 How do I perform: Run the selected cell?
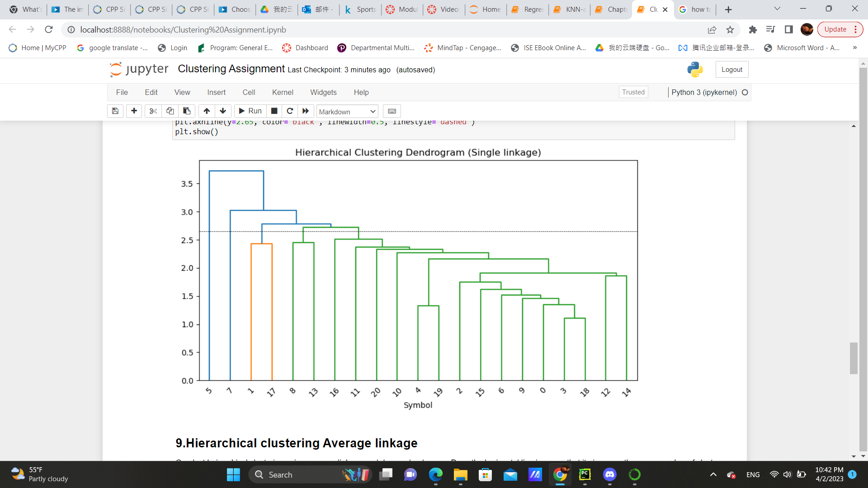pos(250,111)
